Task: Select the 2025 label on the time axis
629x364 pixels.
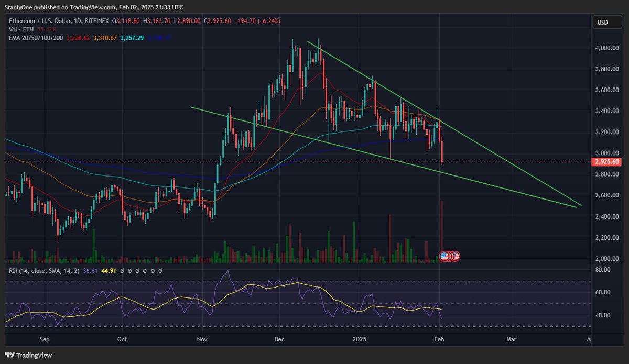Action: pyautogui.click(x=360, y=339)
